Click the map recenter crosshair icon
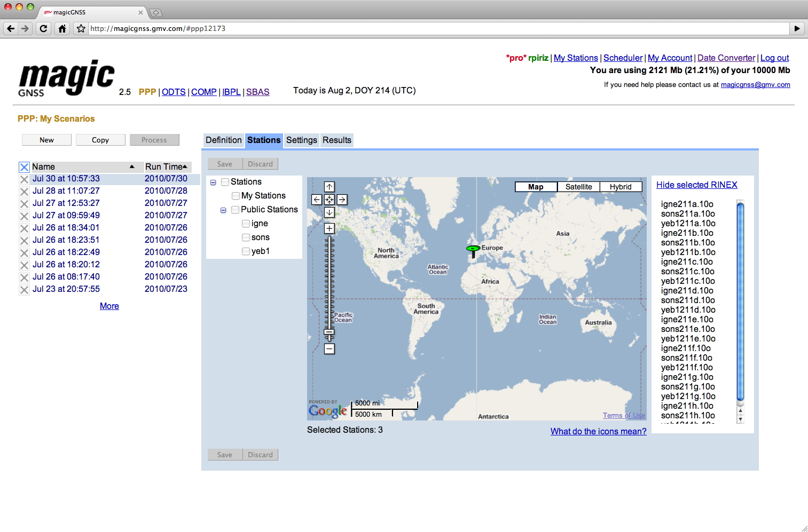The height and width of the screenshot is (532, 808). [x=329, y=199]
